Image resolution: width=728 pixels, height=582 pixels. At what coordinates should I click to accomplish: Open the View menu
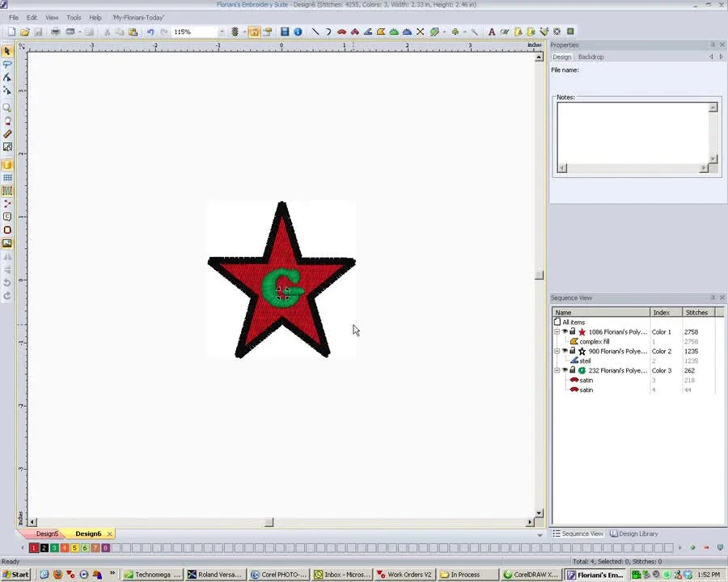52,18
